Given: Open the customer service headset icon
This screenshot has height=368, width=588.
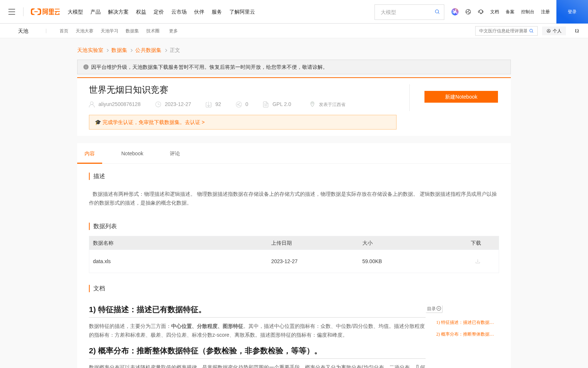Looking at the screenshot, I should click(481, 12).
